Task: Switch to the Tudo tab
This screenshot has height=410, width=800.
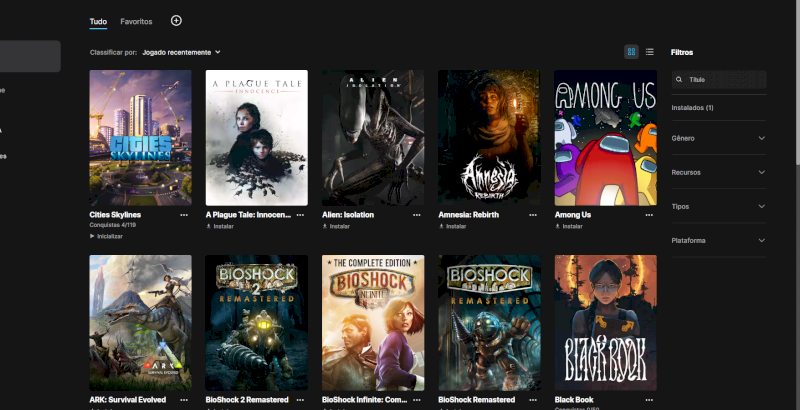Action: 98,21
